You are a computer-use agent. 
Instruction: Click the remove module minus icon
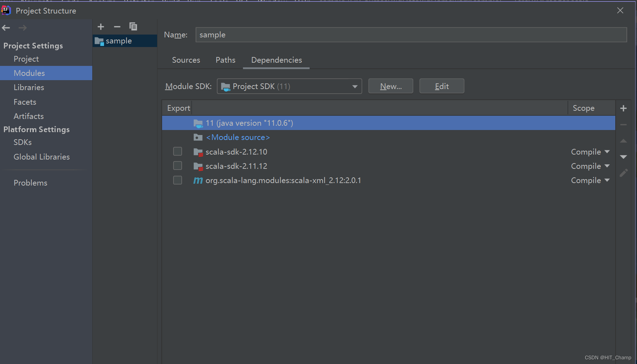point(117,26)
